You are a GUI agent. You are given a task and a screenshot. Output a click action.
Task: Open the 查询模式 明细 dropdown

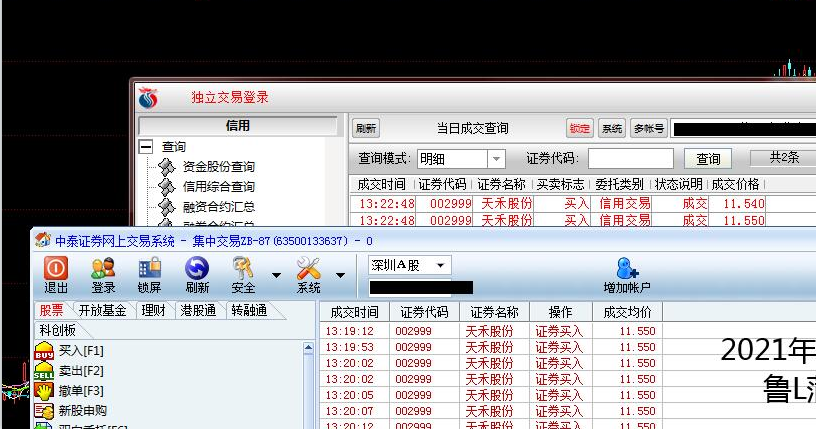pos(496,159)
